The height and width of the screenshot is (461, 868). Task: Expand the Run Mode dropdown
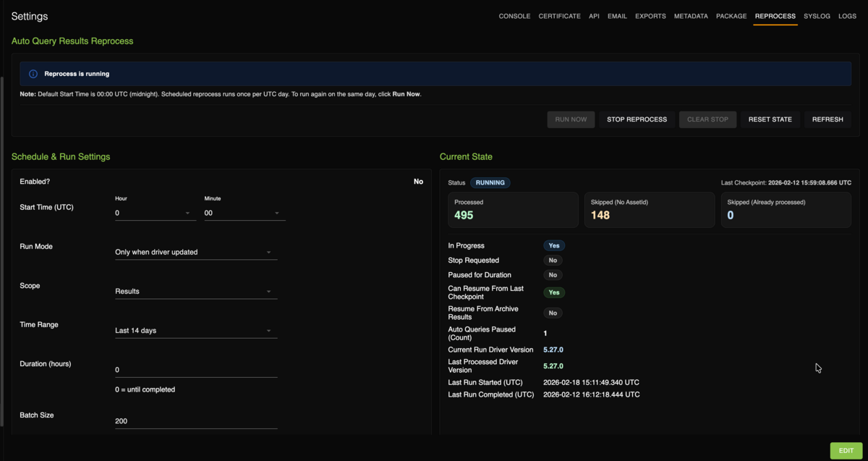196,252
